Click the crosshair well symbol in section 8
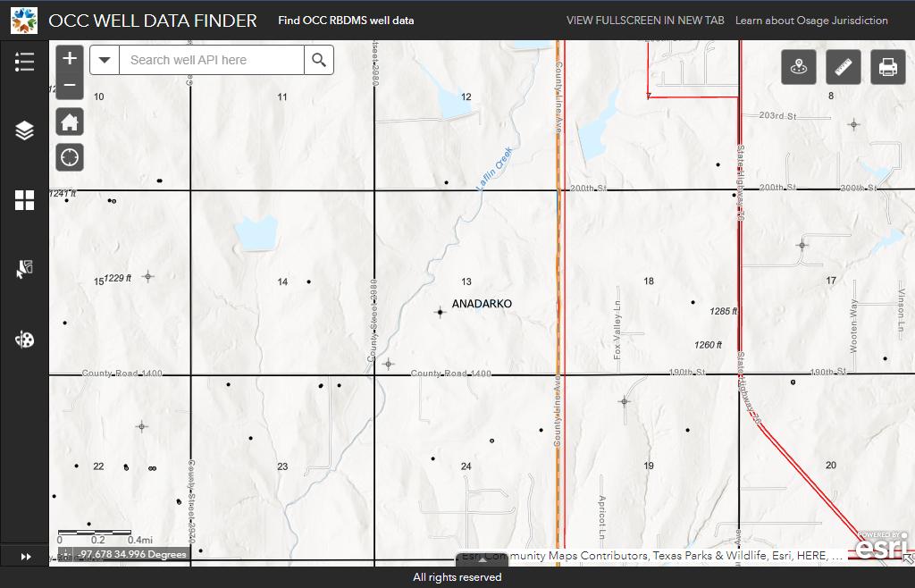 click(x=854, y=124)
